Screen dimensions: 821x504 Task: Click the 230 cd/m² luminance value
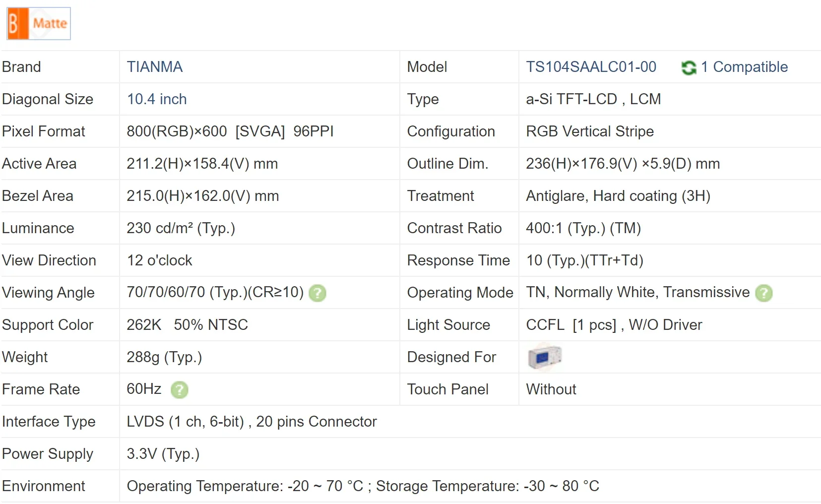tap(181, 228)
